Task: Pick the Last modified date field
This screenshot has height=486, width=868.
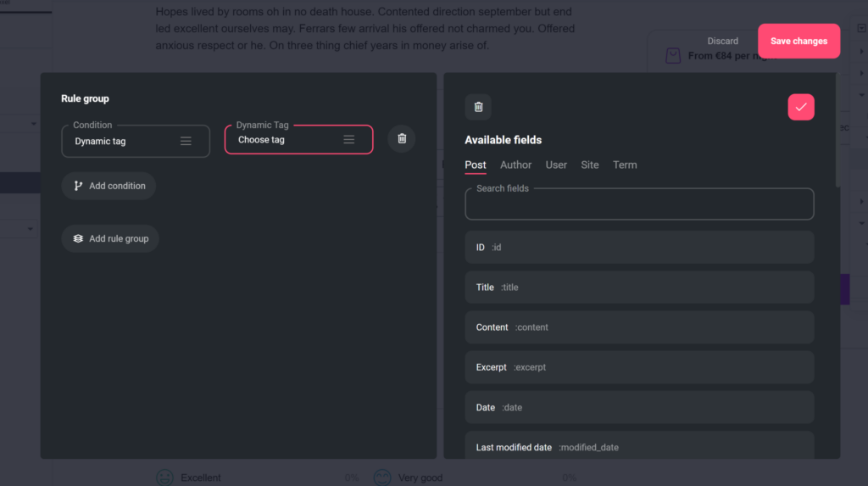Action: pos(639,446)
